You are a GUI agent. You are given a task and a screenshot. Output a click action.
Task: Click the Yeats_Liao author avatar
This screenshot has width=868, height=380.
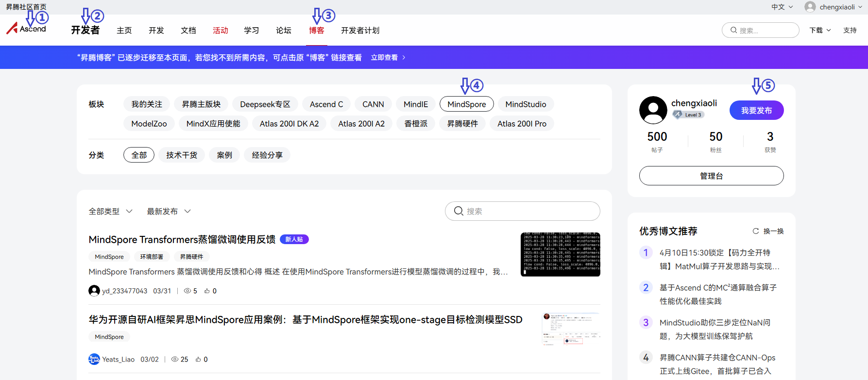pyautogui.click(x=94, y=359)
